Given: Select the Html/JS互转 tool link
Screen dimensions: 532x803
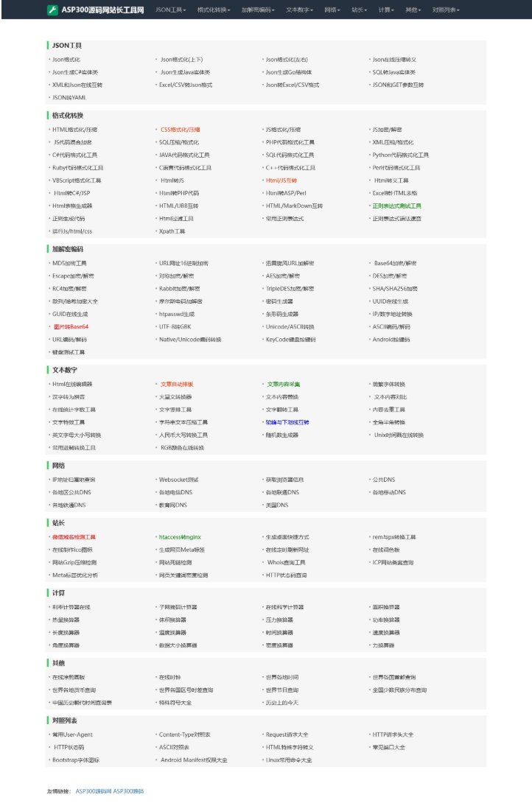Looking at the screenshot, I should pos(281,180).
